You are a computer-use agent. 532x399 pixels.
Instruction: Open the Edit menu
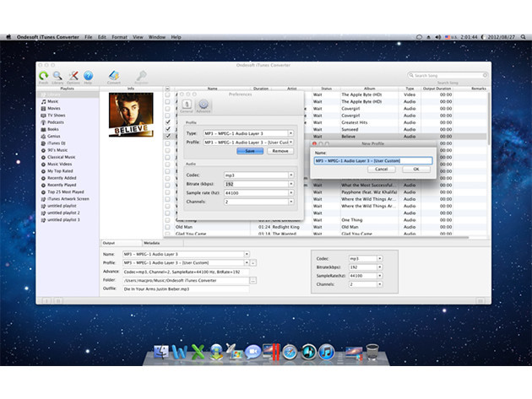tap(102, 37)
